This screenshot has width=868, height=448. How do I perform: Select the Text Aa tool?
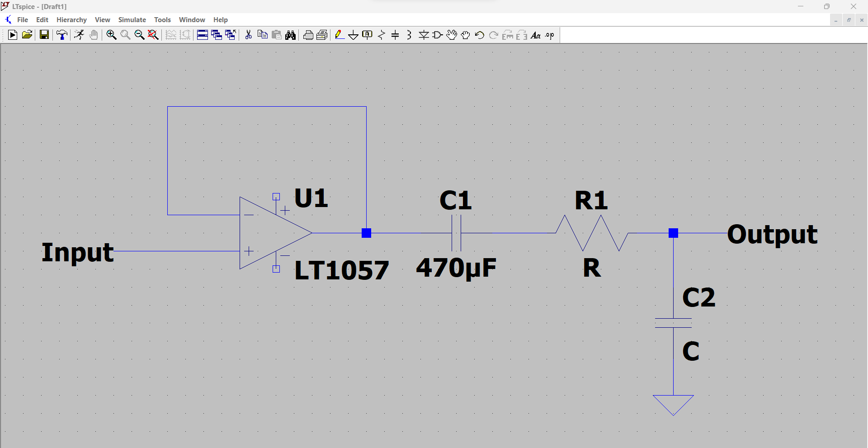pos(536,35)
